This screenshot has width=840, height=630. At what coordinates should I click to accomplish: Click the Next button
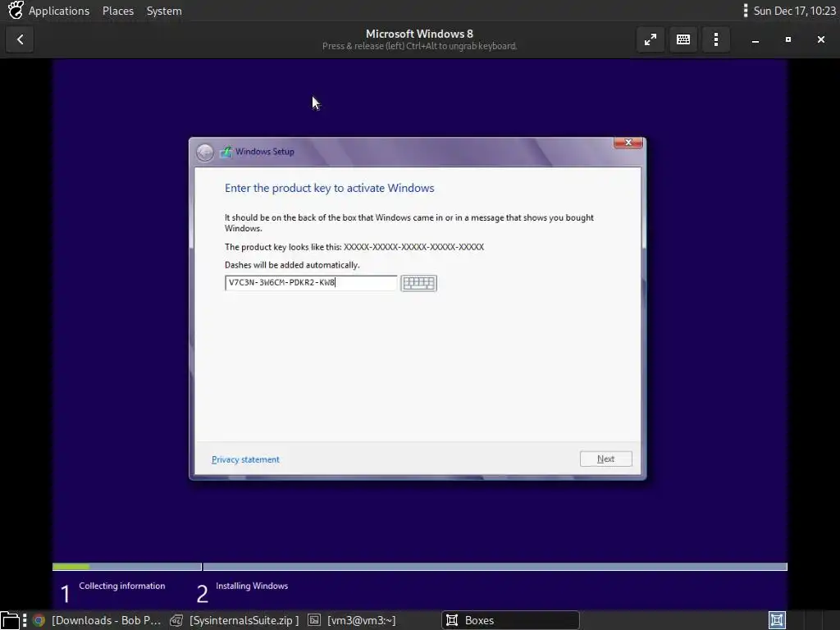(x=605, y=459)
